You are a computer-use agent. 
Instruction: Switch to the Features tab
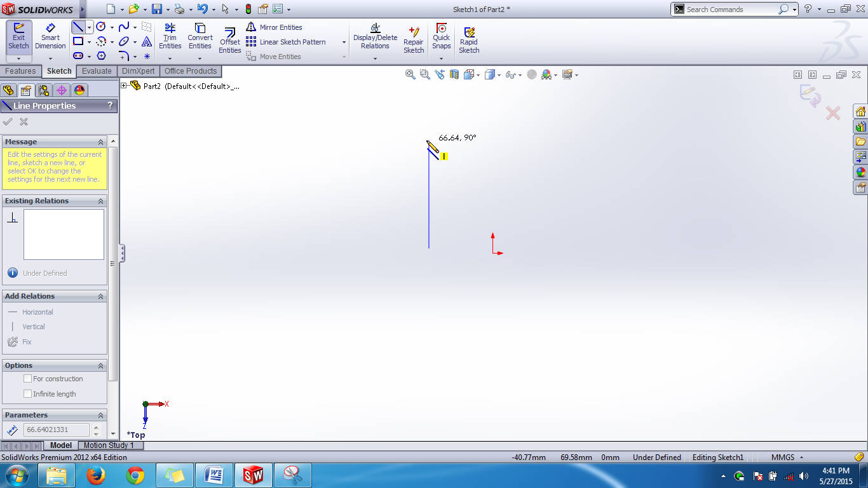click(x=21, y=71)
